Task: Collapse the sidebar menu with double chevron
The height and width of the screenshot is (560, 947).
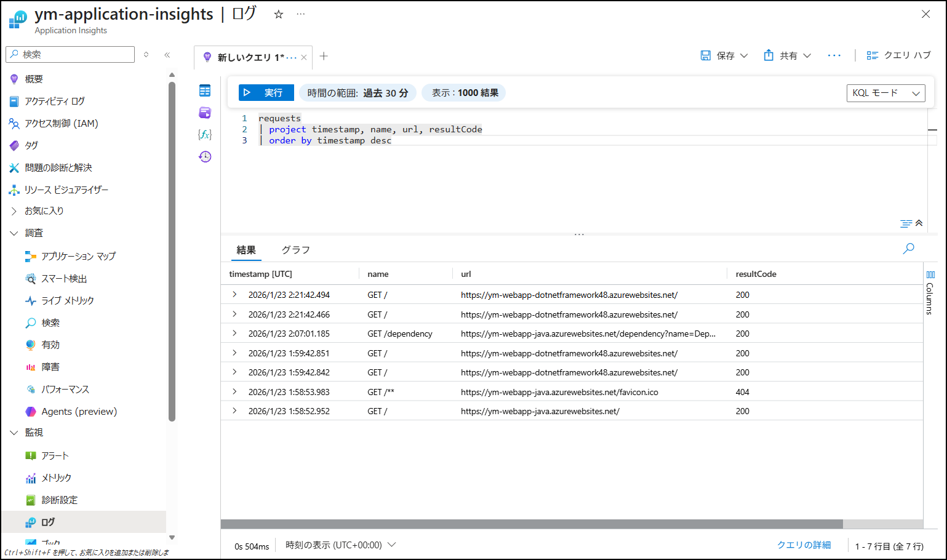Action: tap(167, 55)
